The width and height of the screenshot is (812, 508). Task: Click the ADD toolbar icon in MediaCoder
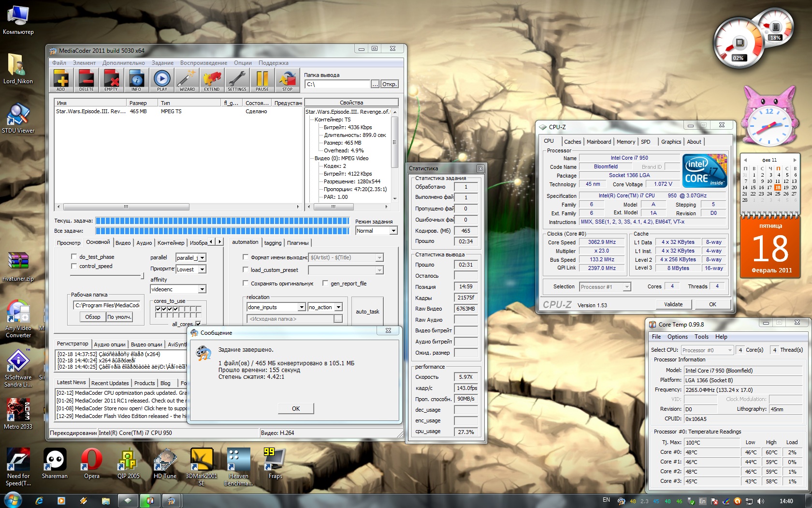point(61,80)
